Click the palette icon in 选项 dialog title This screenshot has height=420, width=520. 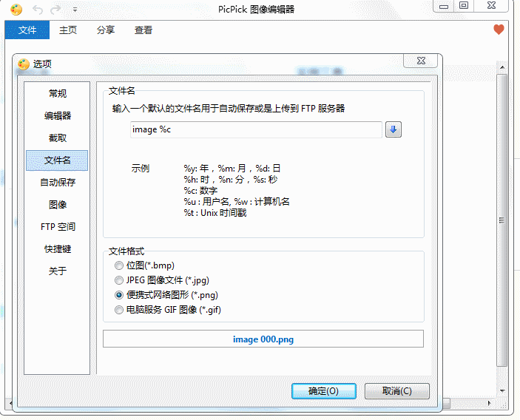point(24,64)
